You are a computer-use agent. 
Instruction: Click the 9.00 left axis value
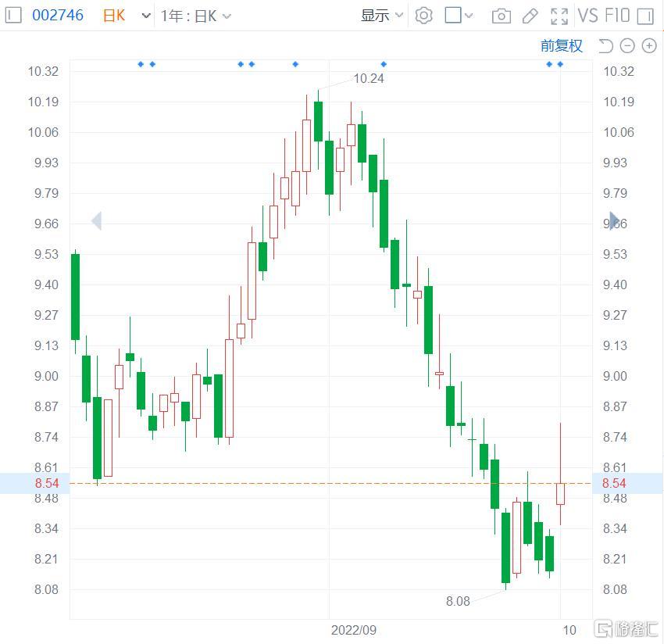47,376
